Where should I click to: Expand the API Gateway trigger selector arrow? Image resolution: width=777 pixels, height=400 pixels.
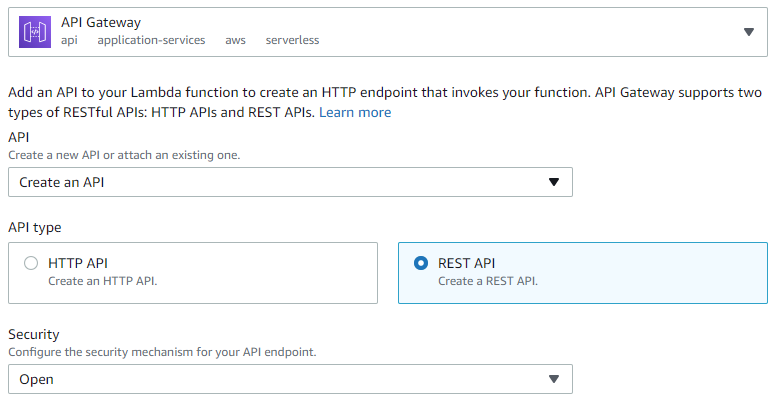[x=749, y=32]
